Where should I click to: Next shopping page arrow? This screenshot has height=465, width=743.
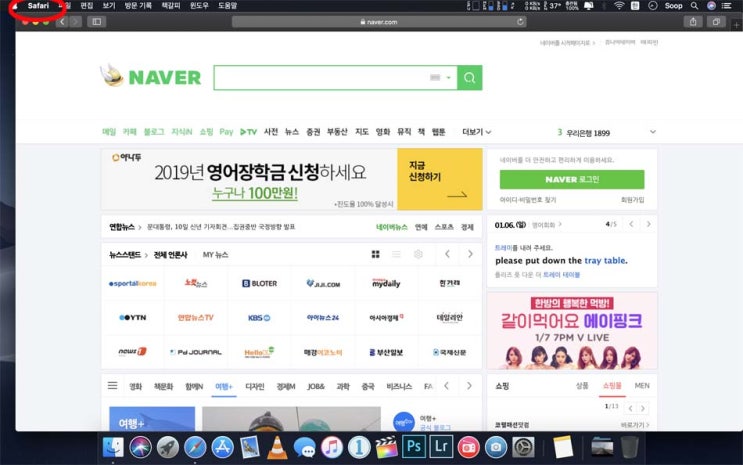[x=643, y=408]
